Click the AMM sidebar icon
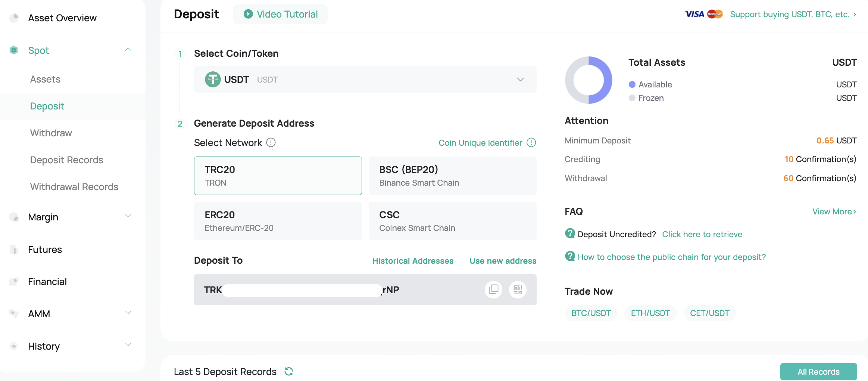Viewport: 868px width, 381px height. (14, 313)
